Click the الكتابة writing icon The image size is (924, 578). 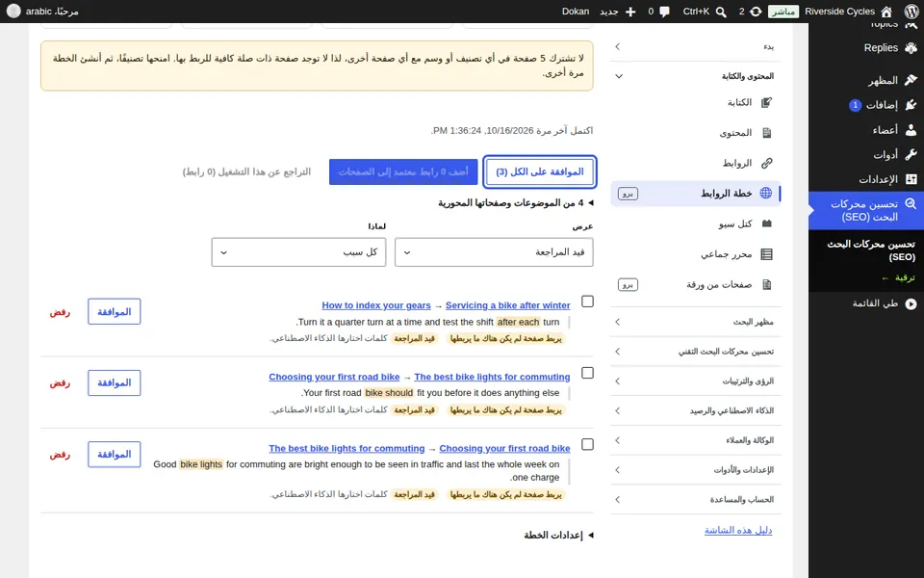766,103
